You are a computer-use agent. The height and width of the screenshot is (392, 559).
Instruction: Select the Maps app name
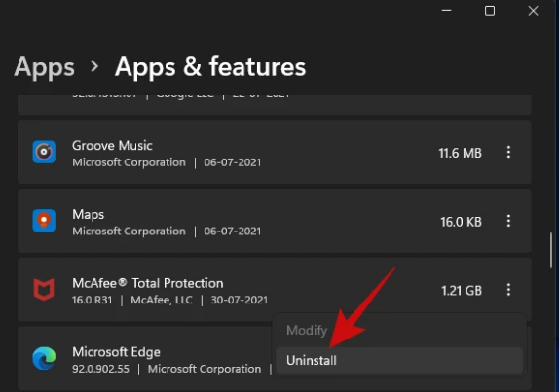88,214
